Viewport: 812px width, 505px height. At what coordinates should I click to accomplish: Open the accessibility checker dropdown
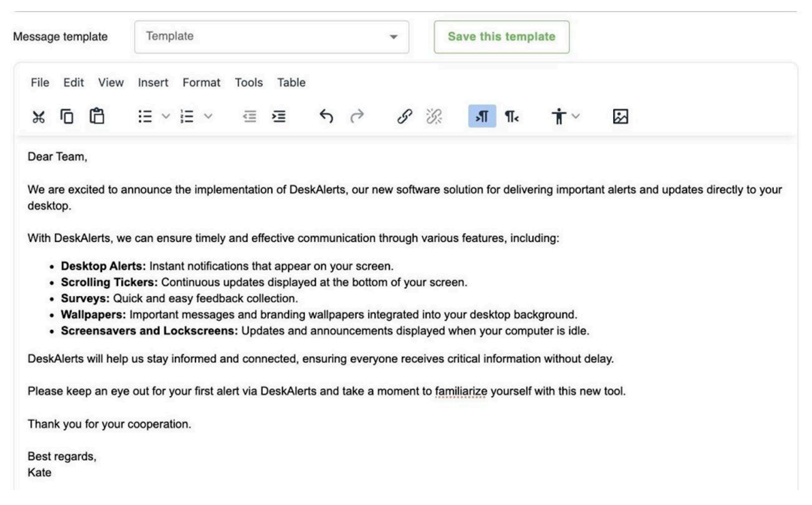tap(565, 116)
